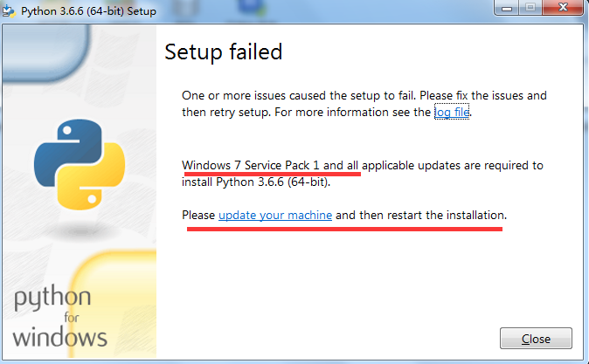Viewport: 589px width, 364px height.
Task: Click the installer icon in title bar
Action: click(9, 10)
